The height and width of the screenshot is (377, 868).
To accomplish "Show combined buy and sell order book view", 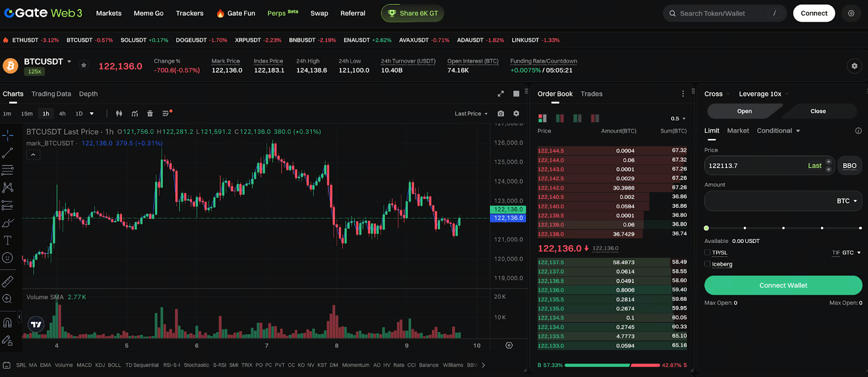I will click(x=542, y=118).
